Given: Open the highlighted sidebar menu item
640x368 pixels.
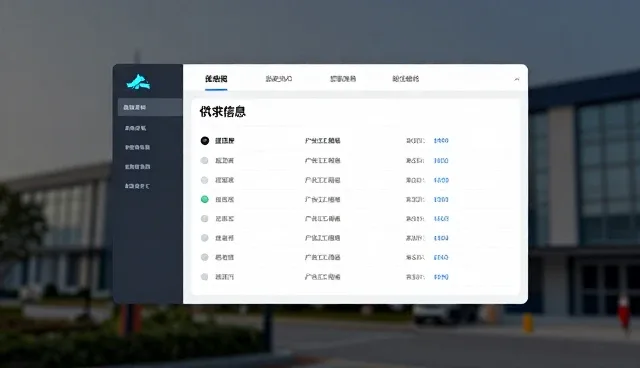Looking at the screenshot, I should 150,107.
